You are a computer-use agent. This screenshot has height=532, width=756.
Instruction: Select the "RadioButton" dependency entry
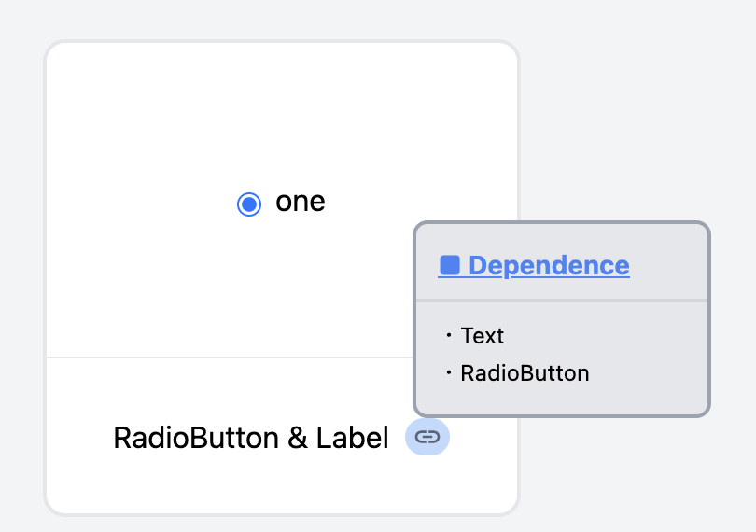[x=525, y=373]
